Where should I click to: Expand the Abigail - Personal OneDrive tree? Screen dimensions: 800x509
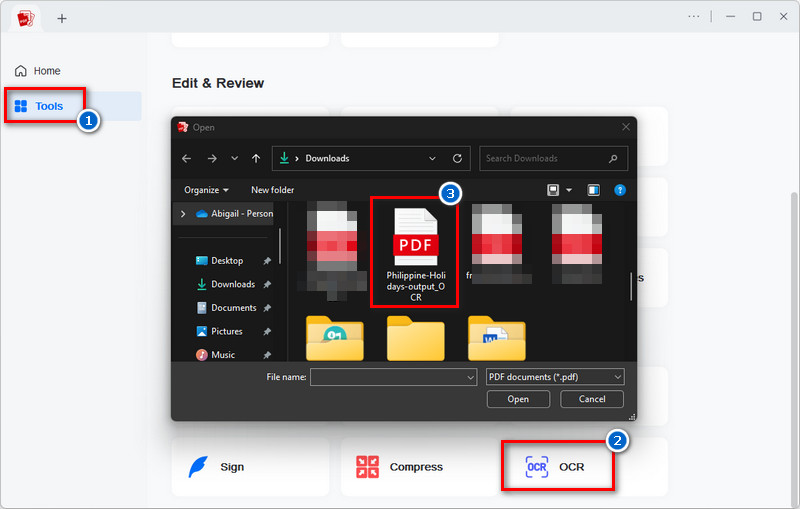pos(182,213)
